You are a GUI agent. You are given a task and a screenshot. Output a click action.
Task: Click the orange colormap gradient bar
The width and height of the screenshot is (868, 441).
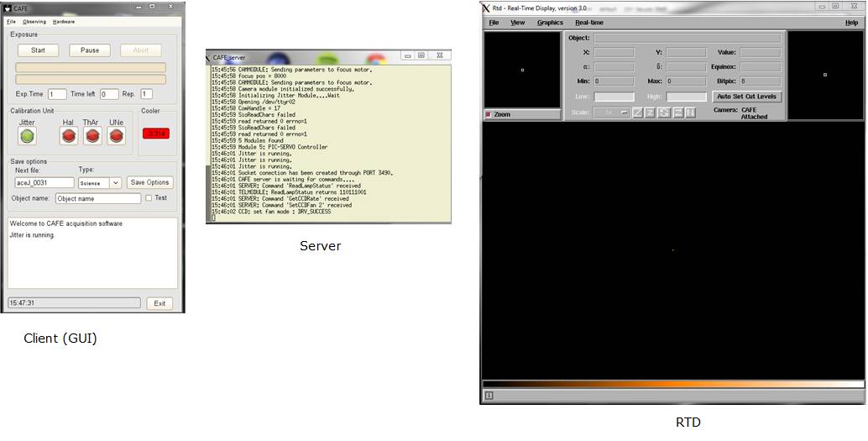click(673, 384)
